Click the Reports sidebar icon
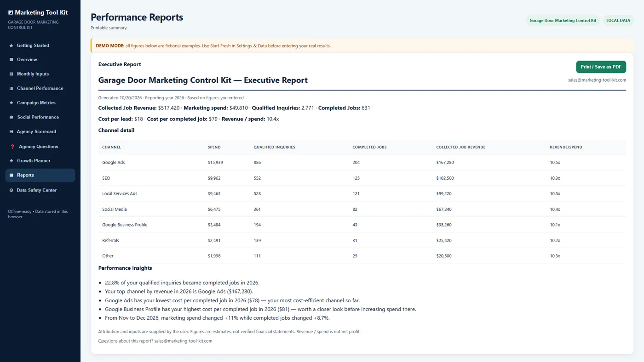This screenshot has width=644, height=362. click(x=11, y=175)
